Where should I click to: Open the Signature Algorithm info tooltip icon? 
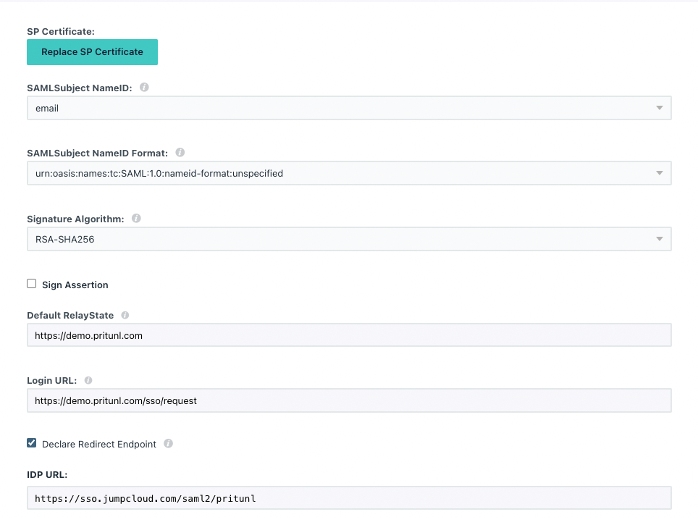pos(136,218)
